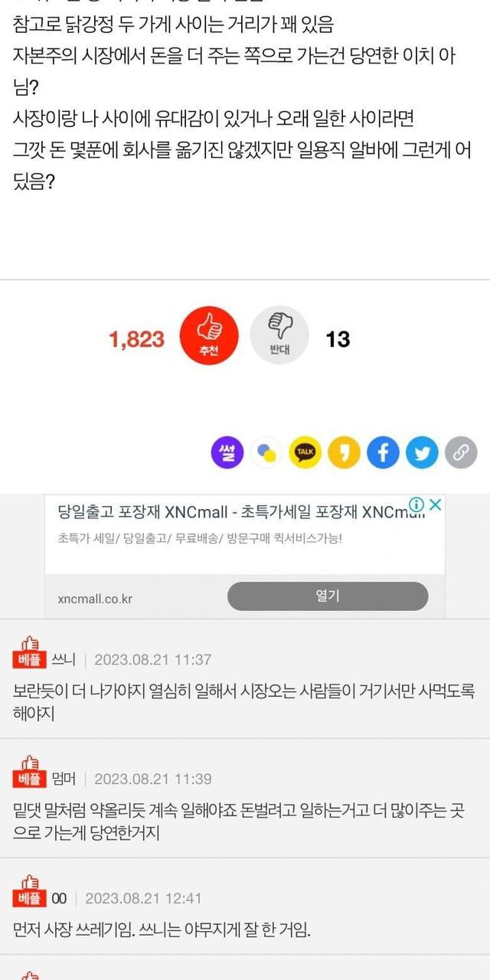Screen dimensions: 490x980
Task: Copy the post link with the chain icon
Action: pos(461,453)
